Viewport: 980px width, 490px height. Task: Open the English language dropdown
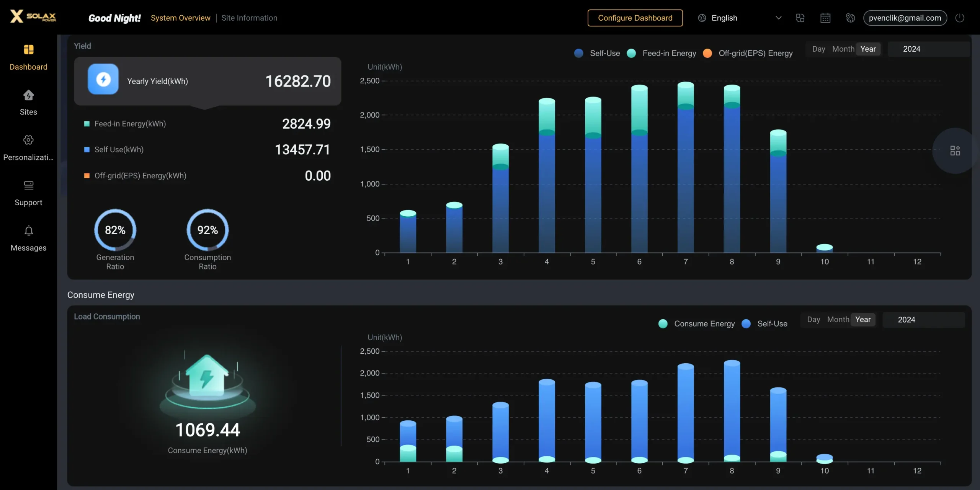[740, 18]
